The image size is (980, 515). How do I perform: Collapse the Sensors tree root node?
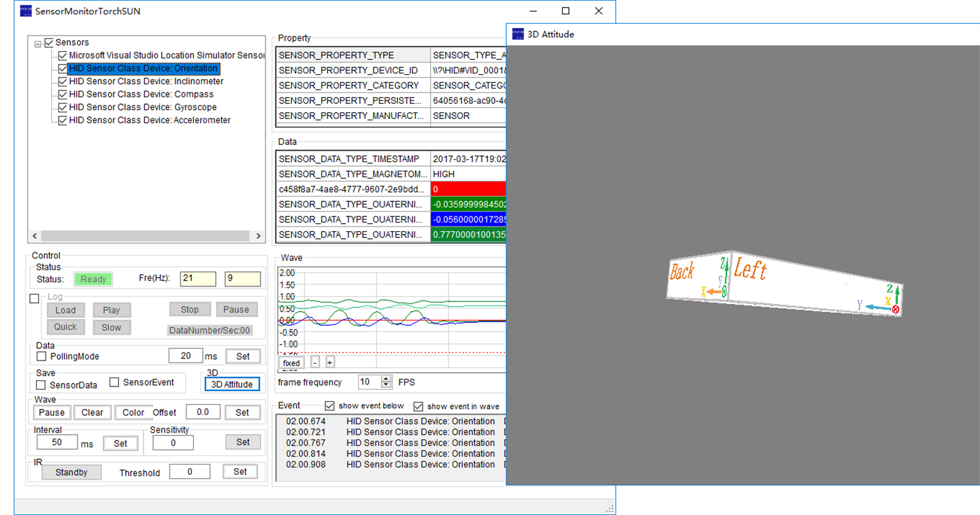37,43
